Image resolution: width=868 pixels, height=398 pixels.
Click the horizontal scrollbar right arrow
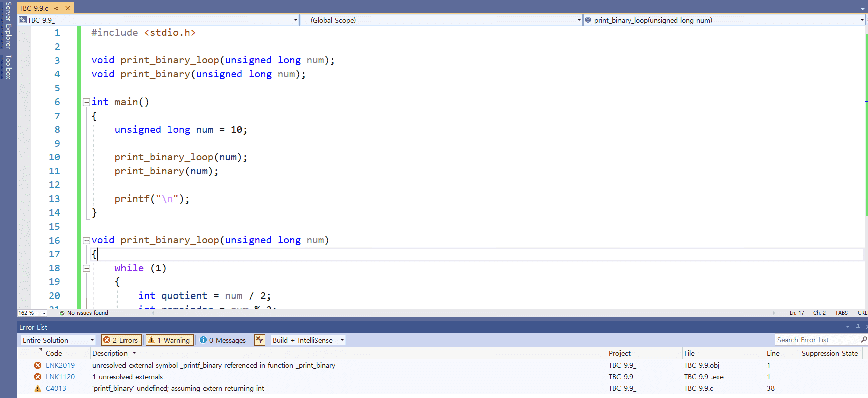pos(774,313)
